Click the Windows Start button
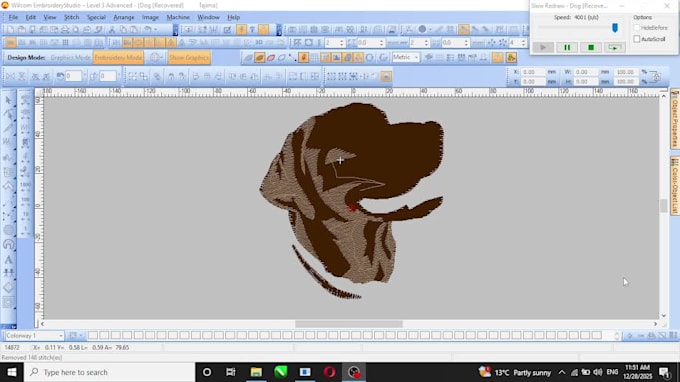This screenshot has width=680, height=382. (12, 372)
